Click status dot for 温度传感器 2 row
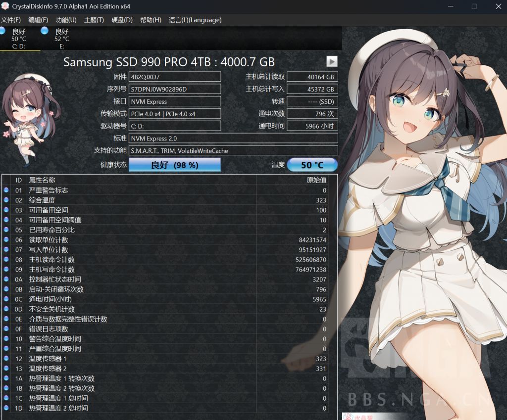This screenshot has height=420, width=507. 6,368
